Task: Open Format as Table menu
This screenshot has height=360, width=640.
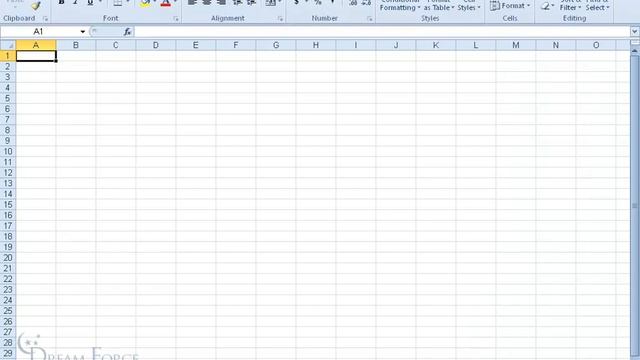Action: coord(439,5)
